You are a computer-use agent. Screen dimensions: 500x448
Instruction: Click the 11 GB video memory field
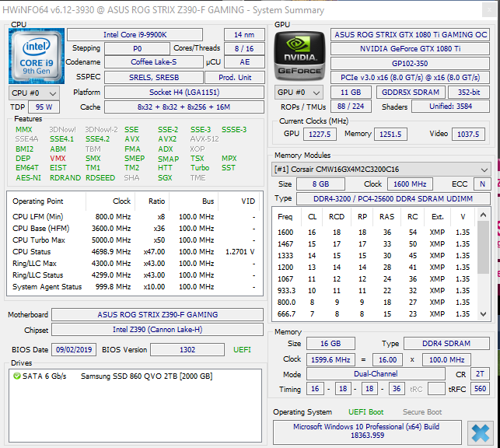coord(351,93)
